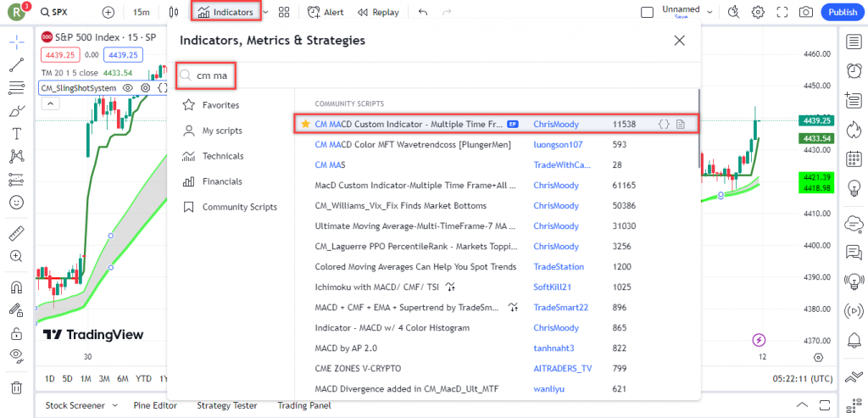This screenshot has width=868, height=418.
Task: Create an Alert
Action: click(x=325, y=12)
